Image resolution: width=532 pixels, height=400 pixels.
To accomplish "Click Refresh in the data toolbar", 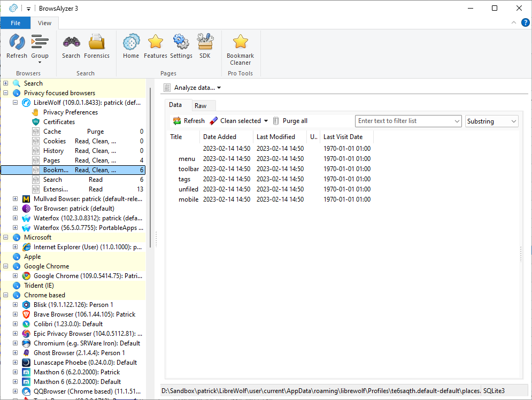I will (x=189, y=121).
